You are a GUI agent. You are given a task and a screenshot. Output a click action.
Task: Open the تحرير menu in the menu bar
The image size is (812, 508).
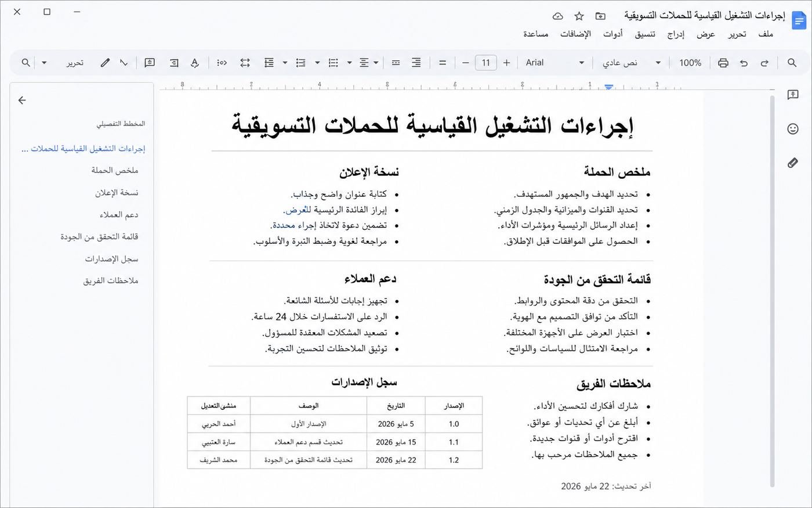click(737, 34)
